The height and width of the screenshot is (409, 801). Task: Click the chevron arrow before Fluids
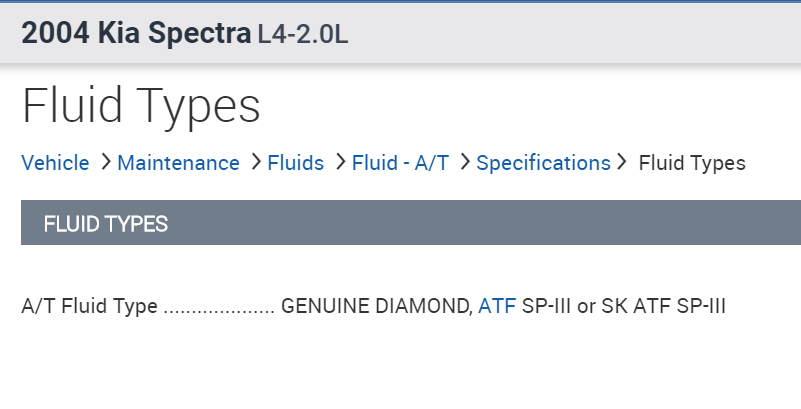pyautogui.click(x=255, y=163)
